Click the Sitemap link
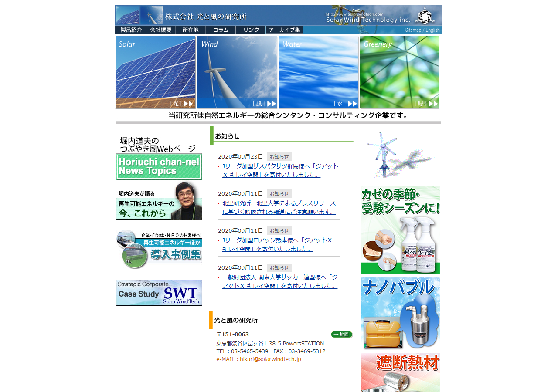Image resolution: width=558 pixels, height=392 pixels. (x=413, y=30)
